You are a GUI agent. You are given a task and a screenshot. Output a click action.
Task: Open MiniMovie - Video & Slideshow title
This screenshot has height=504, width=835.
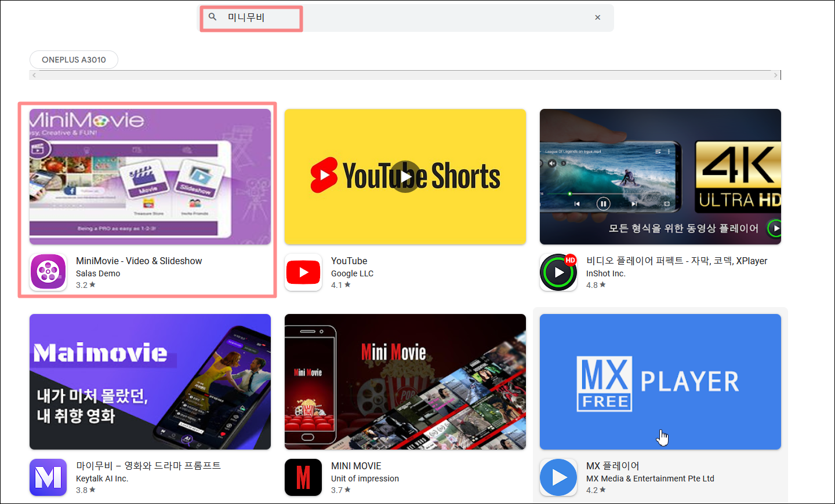[139, 261]
